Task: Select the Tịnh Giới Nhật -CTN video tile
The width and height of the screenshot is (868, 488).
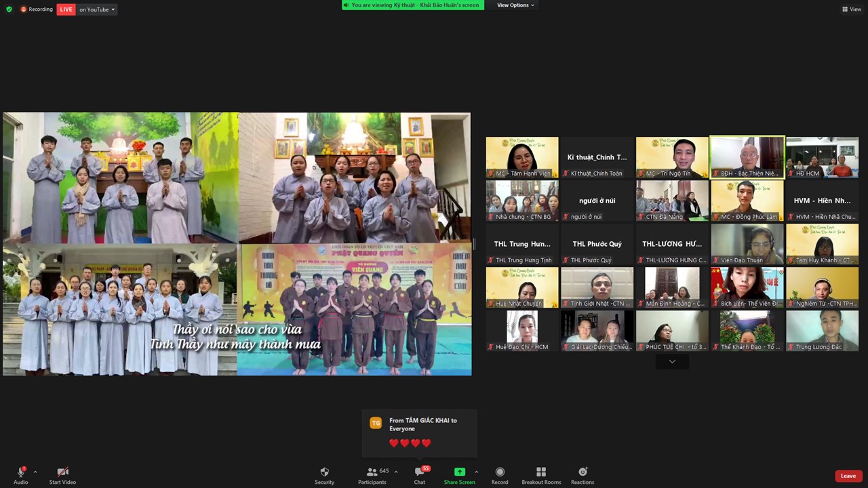Action: tap(597, 288)
